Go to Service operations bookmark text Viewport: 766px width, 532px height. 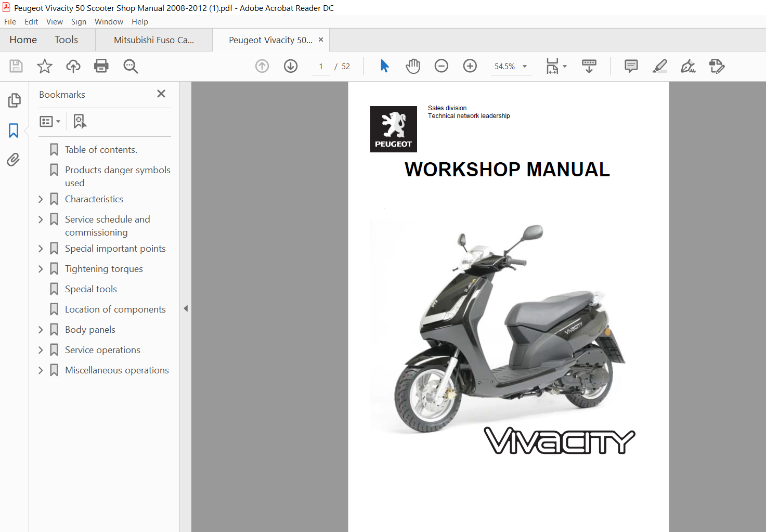coord(102,350)
